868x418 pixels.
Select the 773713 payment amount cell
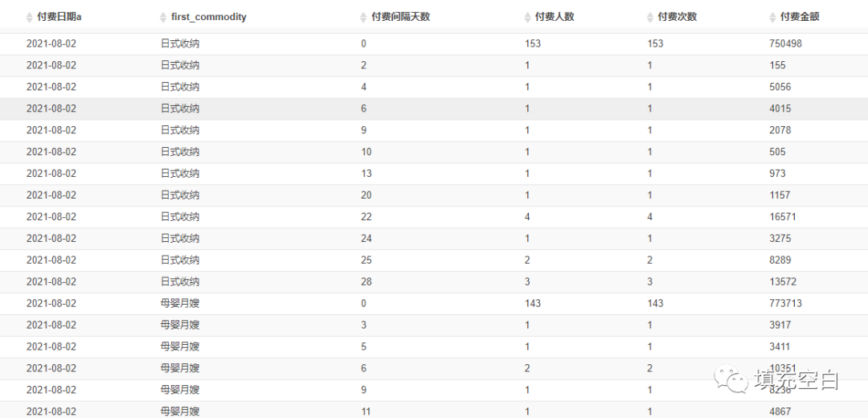click(785, 303)
